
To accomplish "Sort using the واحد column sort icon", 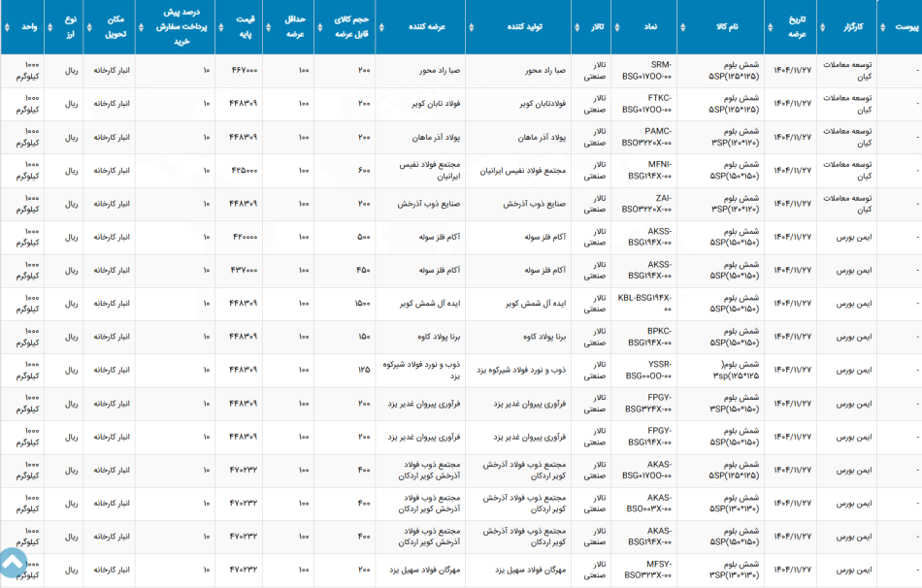I will click(x=7, y=27).
